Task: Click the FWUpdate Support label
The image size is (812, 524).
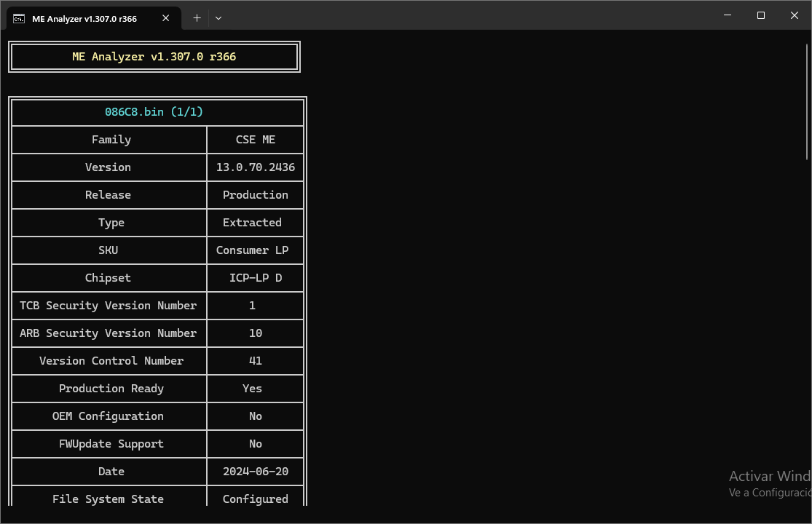Action: tap(111, 444)
